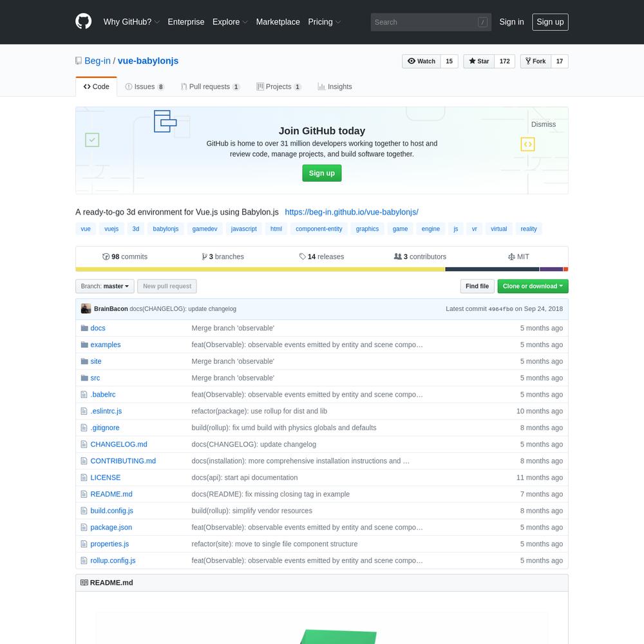Open the docs folder
This screenshot has width=644, height=644.
[98, 328]
